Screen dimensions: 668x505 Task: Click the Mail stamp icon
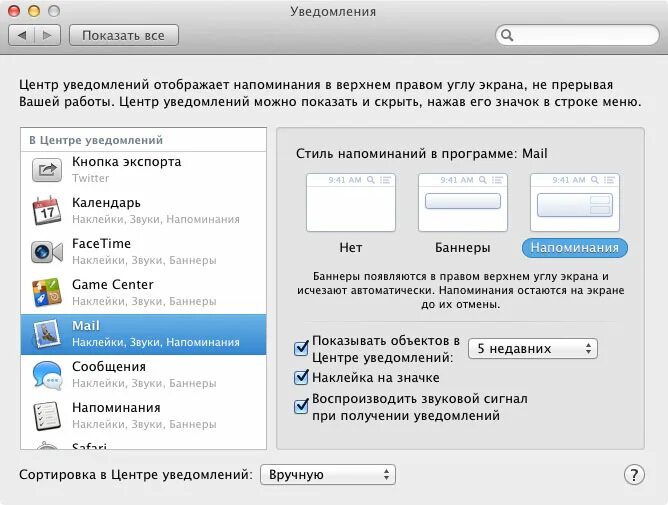47,334
